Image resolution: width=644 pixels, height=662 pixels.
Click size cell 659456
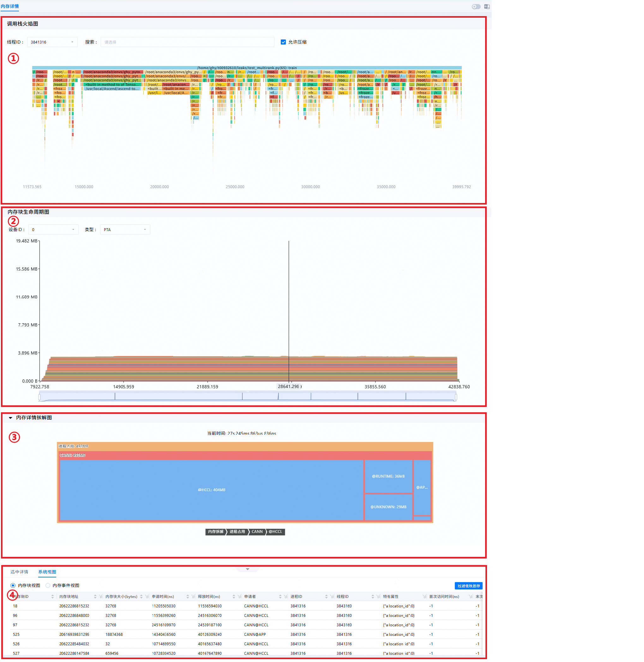click(112, 653)
